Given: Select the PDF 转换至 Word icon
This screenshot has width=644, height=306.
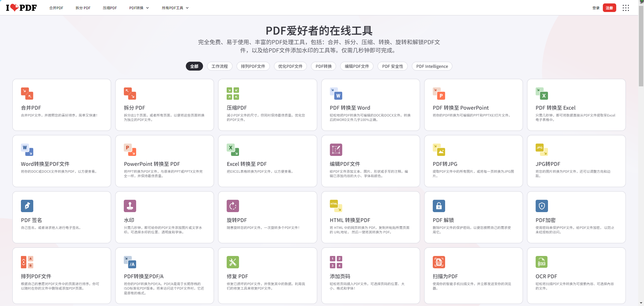Looking at the screenshot, I should pyautogui.click(x=336, y=94).
